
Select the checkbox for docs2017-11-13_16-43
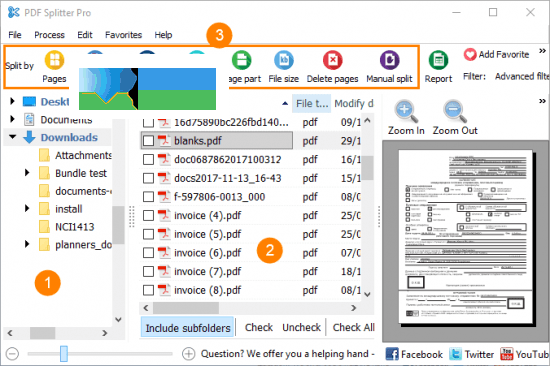point(148,178)
